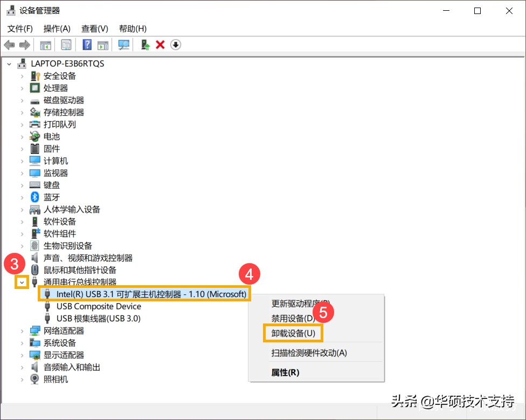Image resolution: width=526 pixels, height=420 pixels.
Task: Expand the 网络适配器 tree node
Action: pyautogui.click(x=21, y=331)
